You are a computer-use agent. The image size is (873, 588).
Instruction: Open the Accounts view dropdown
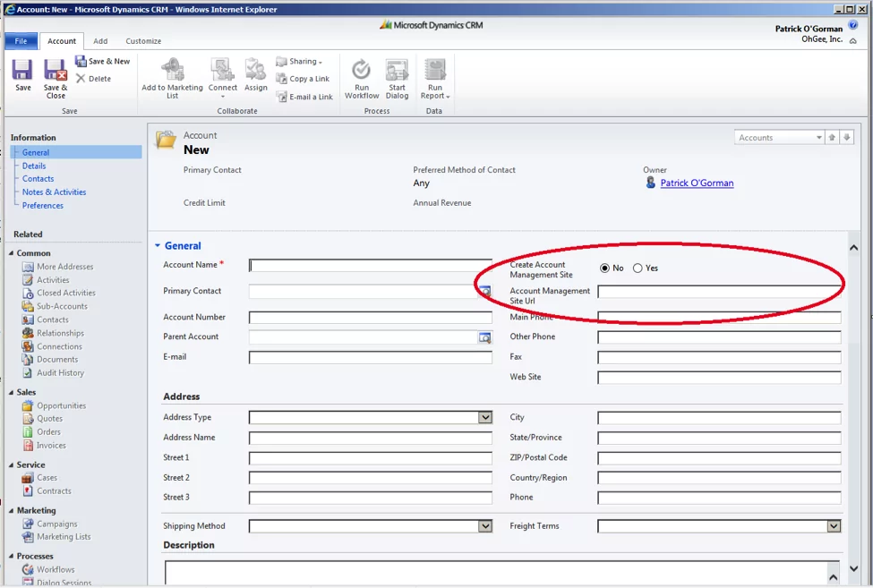pos(818,138)
